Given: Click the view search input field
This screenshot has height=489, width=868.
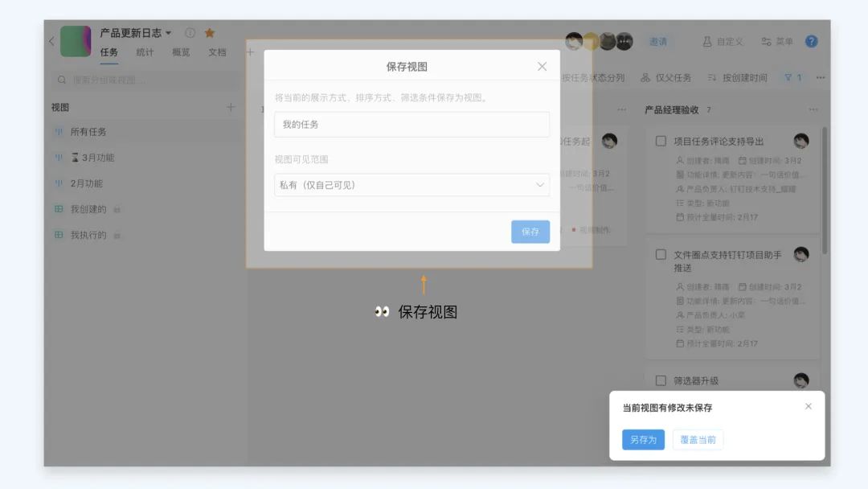Looking at the screenshot, I should click(145, 80).
